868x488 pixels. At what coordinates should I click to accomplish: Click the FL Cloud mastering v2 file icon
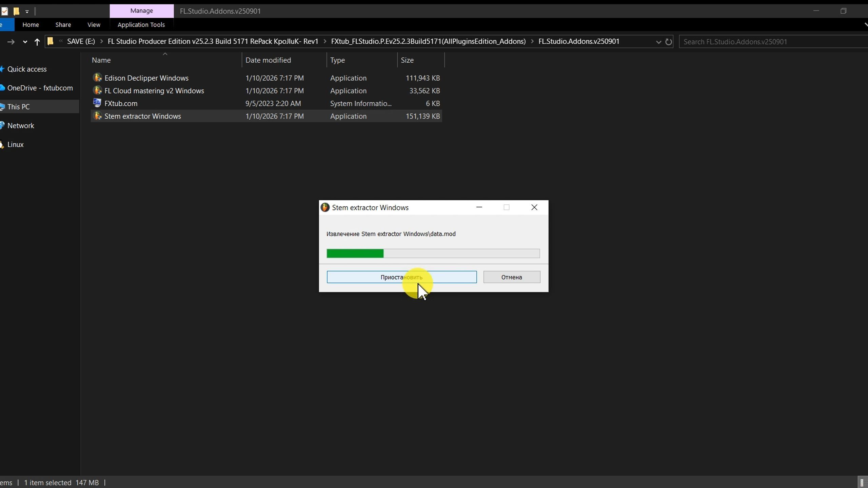coord(97,90)
